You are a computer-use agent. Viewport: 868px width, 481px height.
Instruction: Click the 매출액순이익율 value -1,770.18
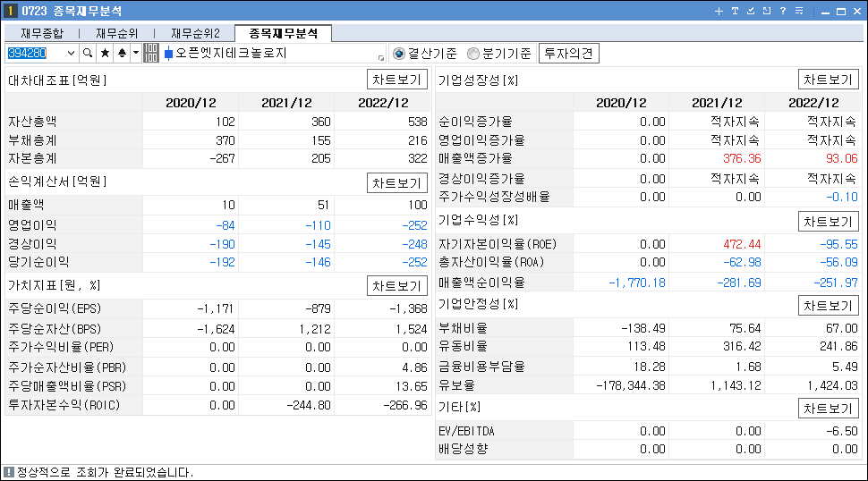pyautogui.click(x=636, y=283)
